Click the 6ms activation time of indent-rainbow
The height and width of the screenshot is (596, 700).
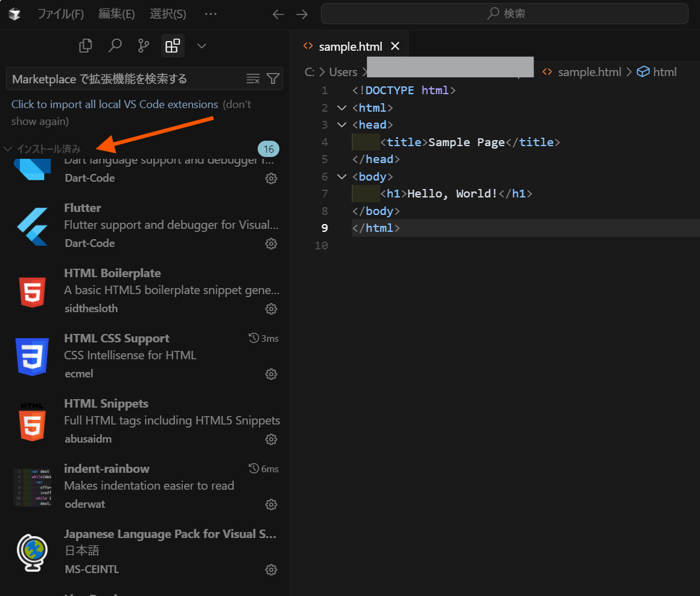click(263, 469)
